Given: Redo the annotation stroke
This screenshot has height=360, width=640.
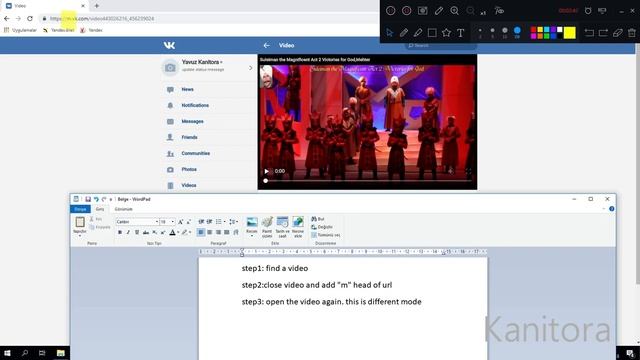Looking at the screenshot, I should tap(603, 33).
